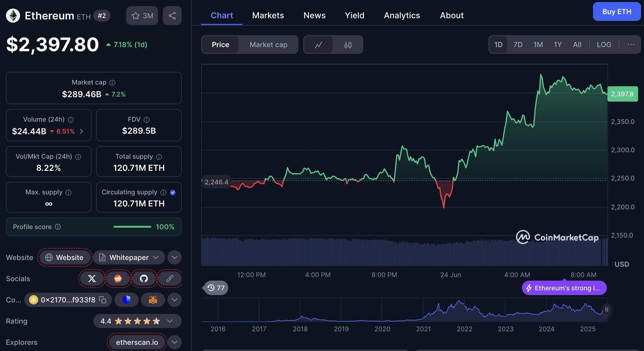The height and width of the screenshot is (351, 644).
Task: Open Circulating supply info icon
Action: coord(163,193)
